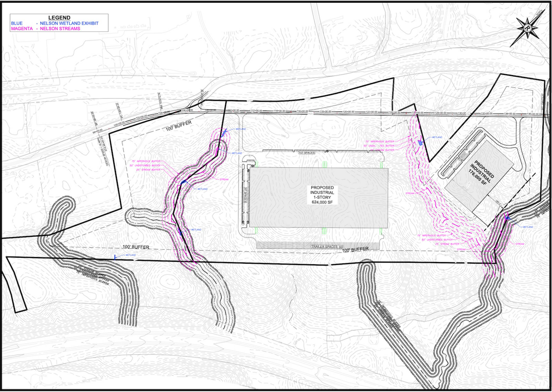Click the BLUE legend color label
552x392 pixels.
click(x=17, y=23)
